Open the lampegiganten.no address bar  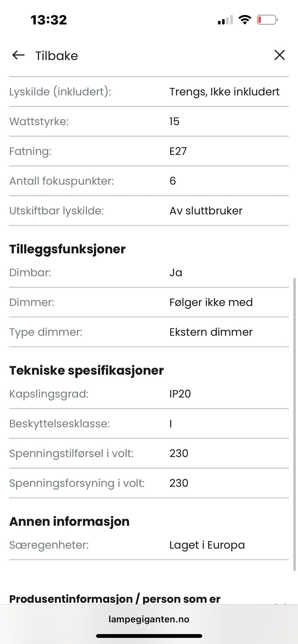(149, 619)
